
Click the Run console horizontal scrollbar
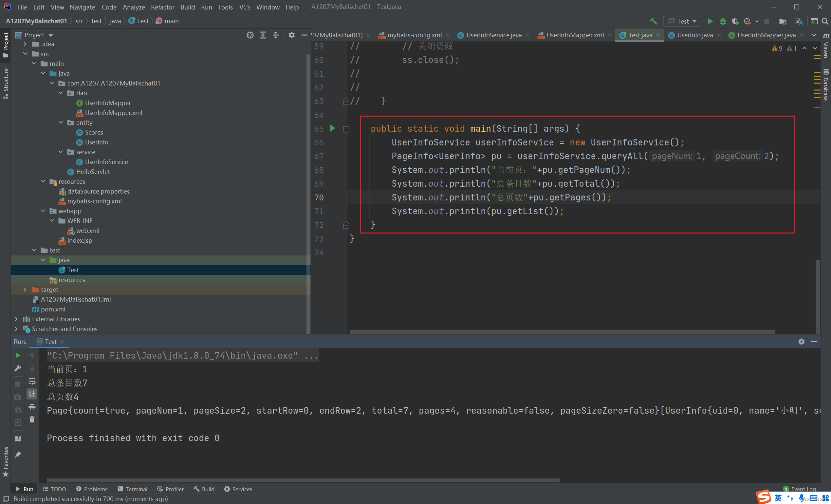click(x=303, y=480)
